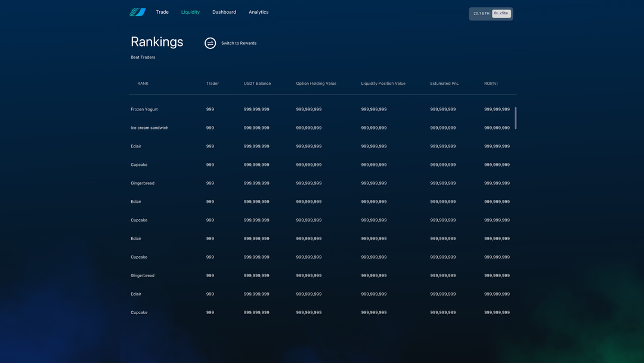Click the Liquidity Position Value column header
644x363 pixels.
[x=383, y=84]
